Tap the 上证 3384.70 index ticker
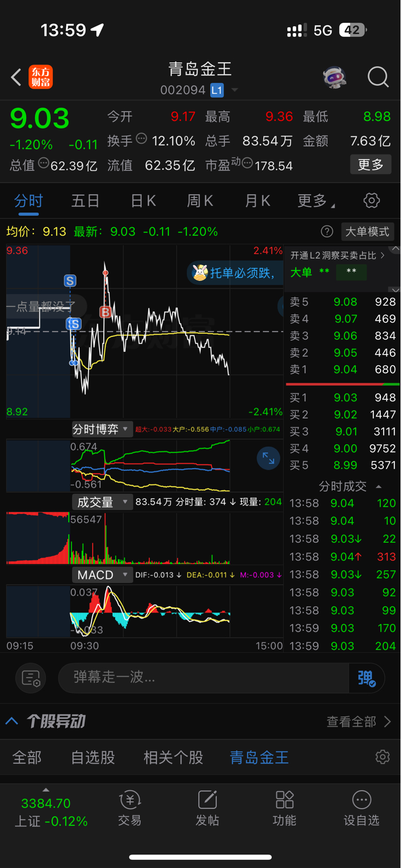401x868 pixels. point(51,812)
